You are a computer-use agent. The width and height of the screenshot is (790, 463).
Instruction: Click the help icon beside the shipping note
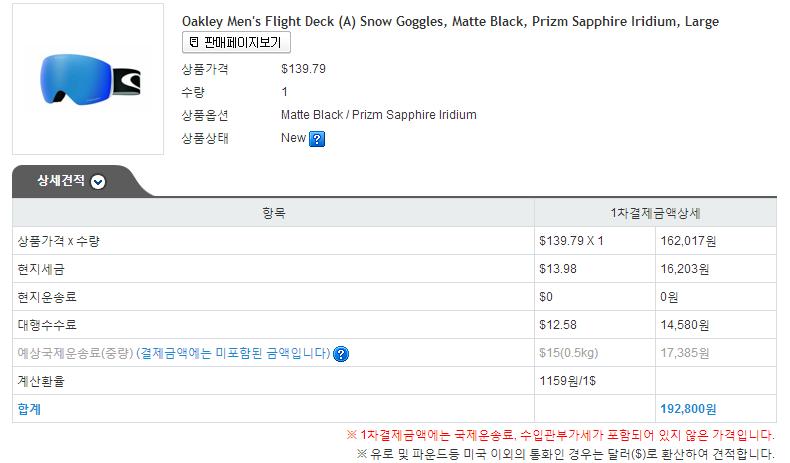tap(341, 354)
